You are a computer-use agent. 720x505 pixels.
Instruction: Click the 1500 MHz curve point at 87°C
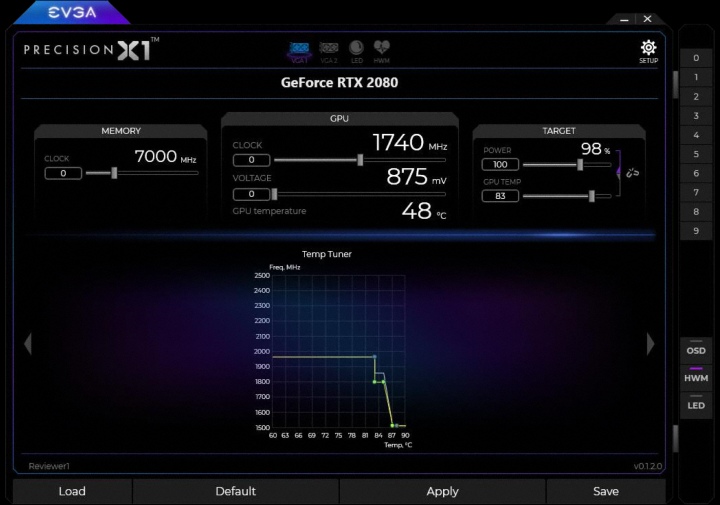click(392, 426)
